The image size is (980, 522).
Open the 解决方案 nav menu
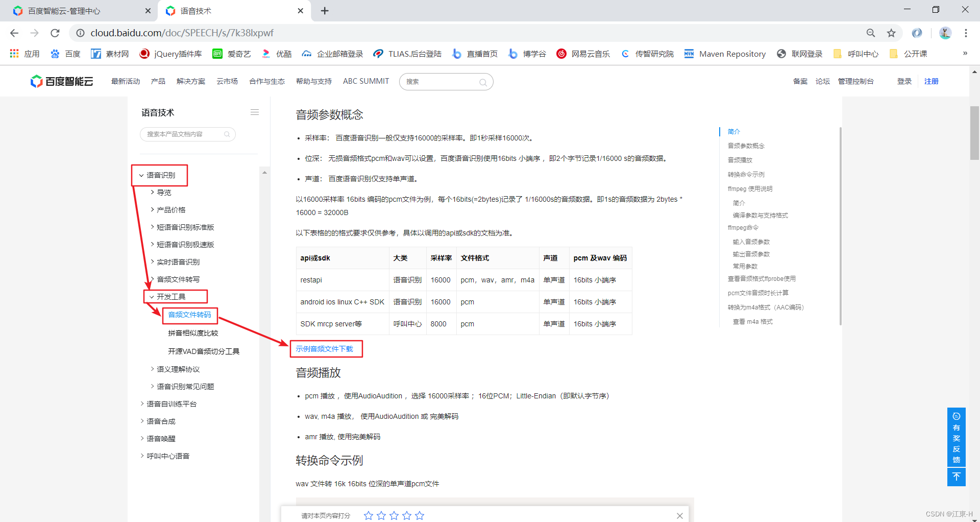[x=191, y=81]
